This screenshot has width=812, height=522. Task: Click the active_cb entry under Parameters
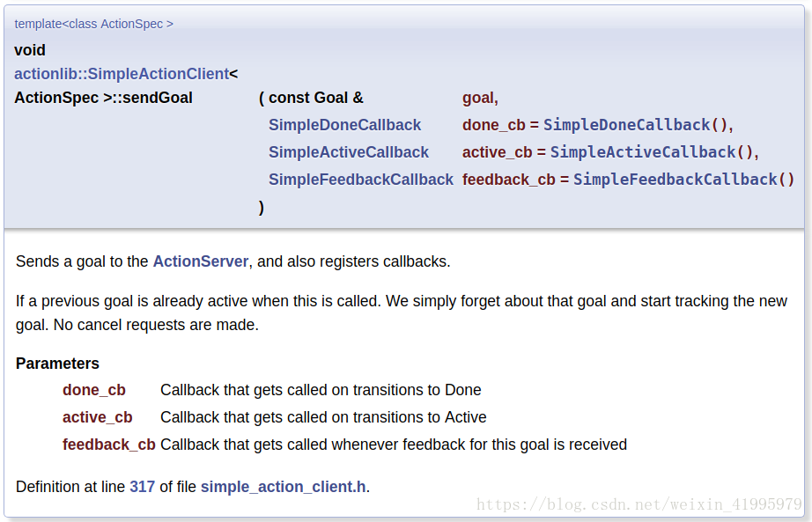click(x=98, y=417)
